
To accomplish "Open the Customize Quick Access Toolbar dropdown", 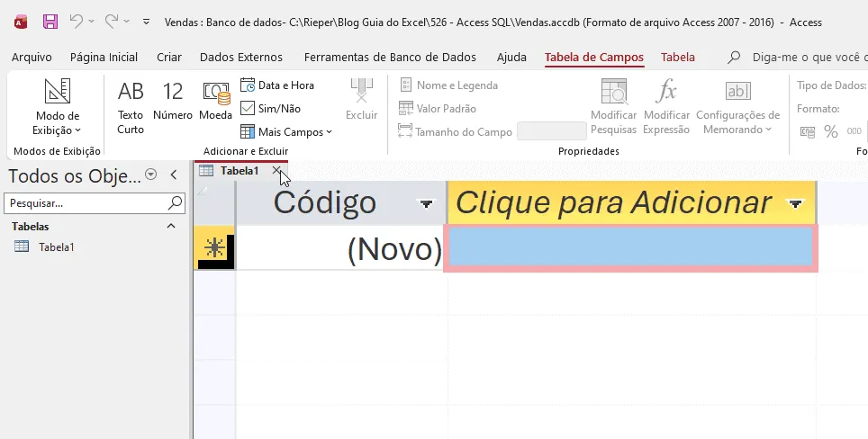I will [146, 22].
